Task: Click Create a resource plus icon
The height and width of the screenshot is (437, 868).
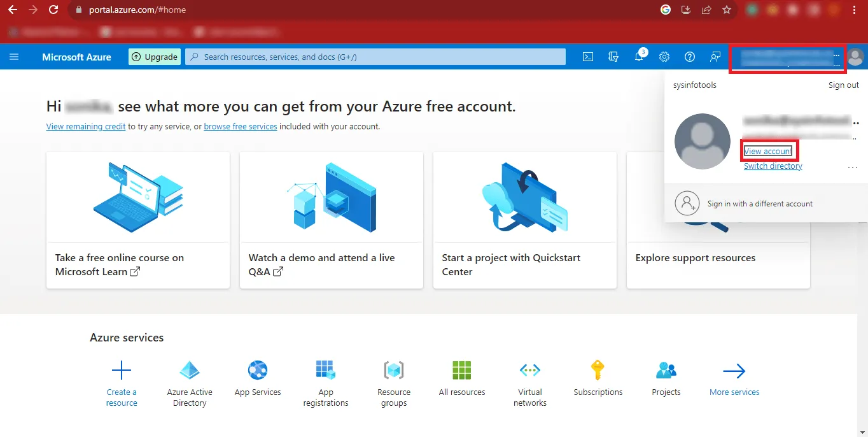Action: pyautogui.click(x=122, y=370)
